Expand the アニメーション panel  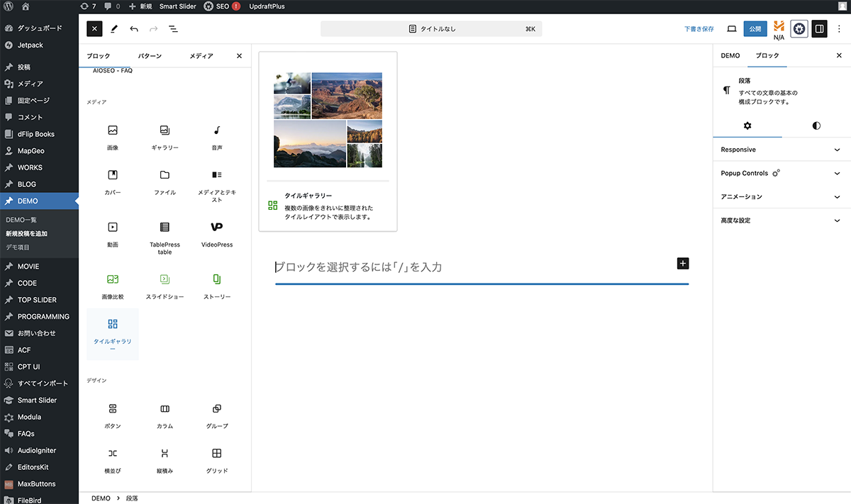tap(780, 196)
